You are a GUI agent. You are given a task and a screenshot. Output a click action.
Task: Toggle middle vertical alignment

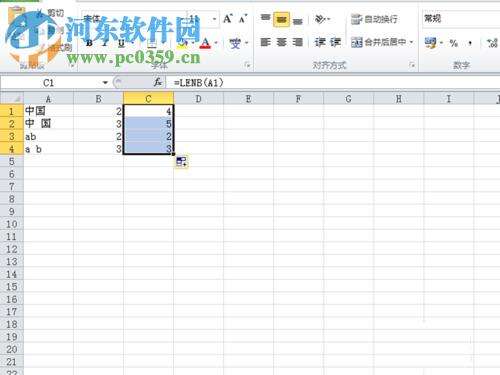(x=281, y=19)
